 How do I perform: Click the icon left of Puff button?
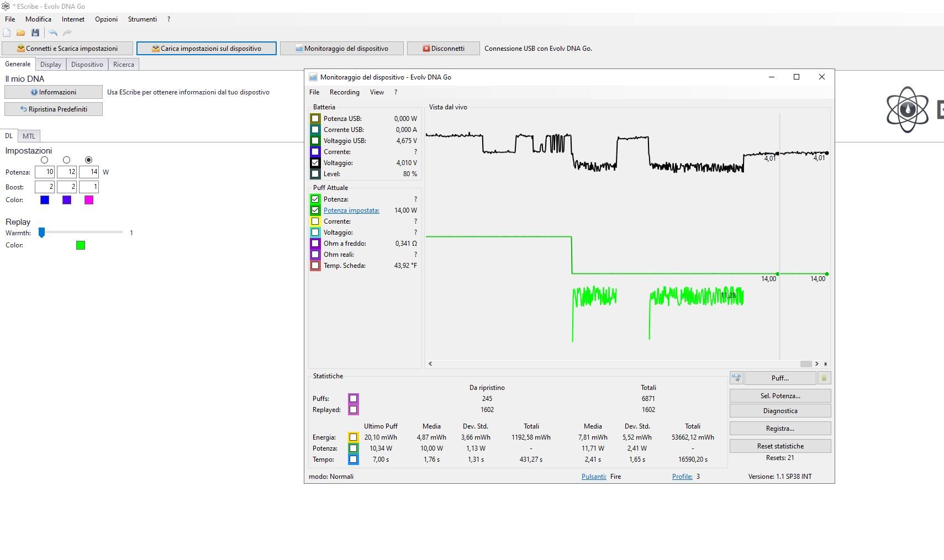click(736, 378)
